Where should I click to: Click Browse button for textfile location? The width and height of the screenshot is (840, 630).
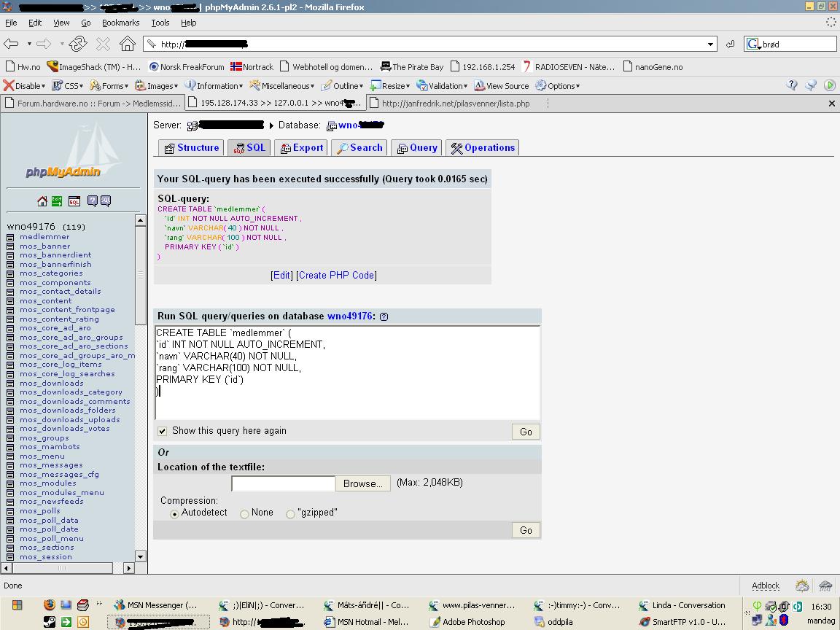pos(362,483)
